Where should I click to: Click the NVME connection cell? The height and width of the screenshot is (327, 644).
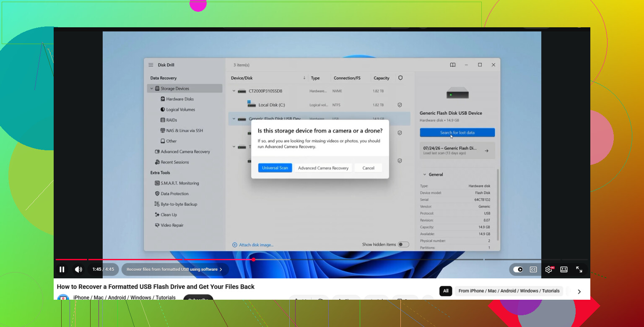coord(338,91)
